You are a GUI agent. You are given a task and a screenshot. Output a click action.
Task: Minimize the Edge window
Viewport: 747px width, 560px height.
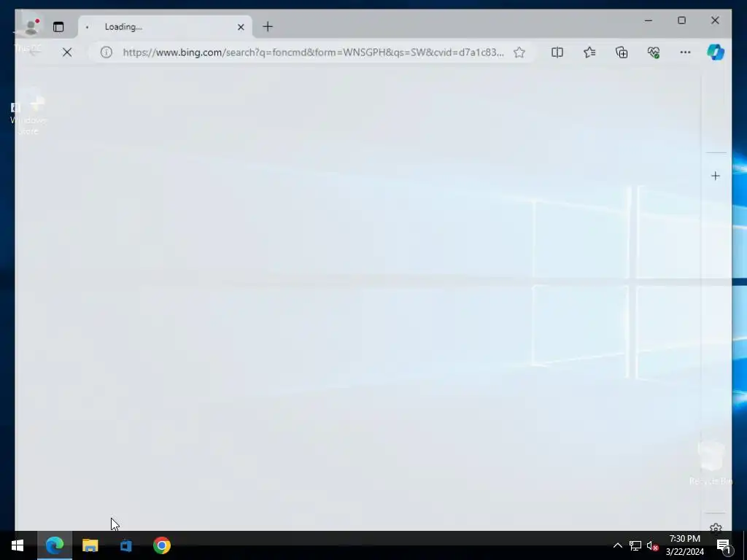point(649,20)
